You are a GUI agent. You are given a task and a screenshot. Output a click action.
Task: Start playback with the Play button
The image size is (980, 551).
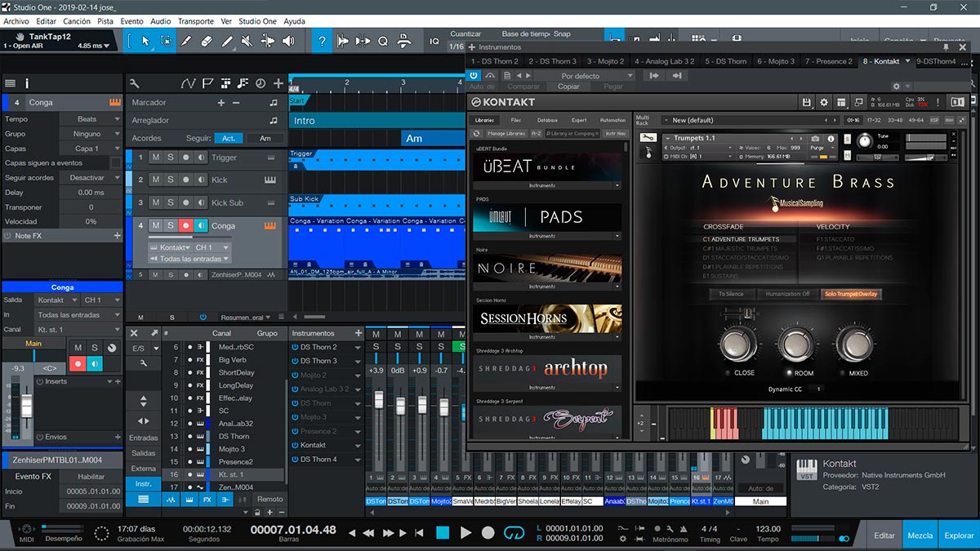pyautogui.click(x=465, y=533)
